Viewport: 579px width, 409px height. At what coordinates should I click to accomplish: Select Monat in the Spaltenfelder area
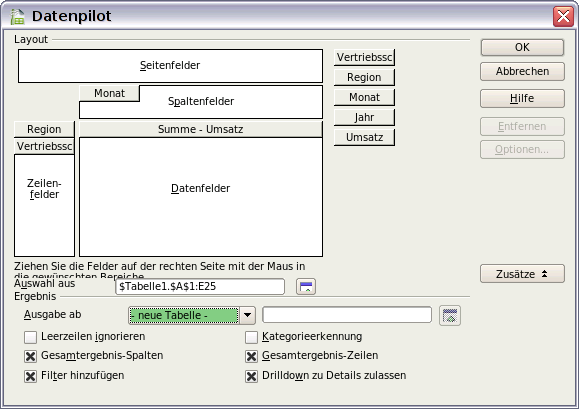(x=109, y=93)
